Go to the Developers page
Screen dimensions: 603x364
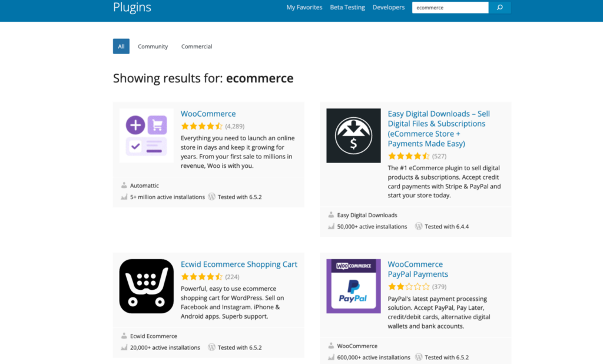click(x=389, y=8)
